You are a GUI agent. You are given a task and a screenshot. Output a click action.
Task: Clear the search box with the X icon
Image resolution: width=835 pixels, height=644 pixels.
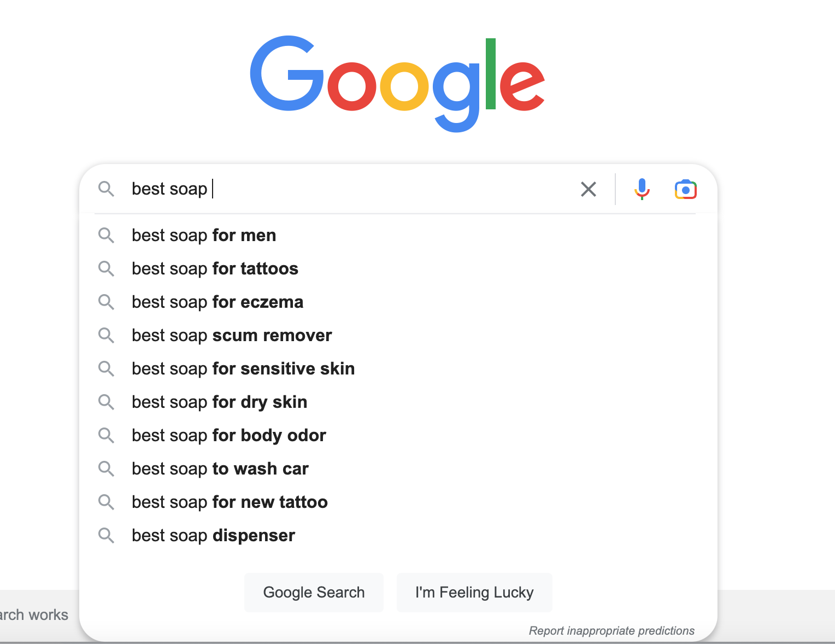pos(588,189)
